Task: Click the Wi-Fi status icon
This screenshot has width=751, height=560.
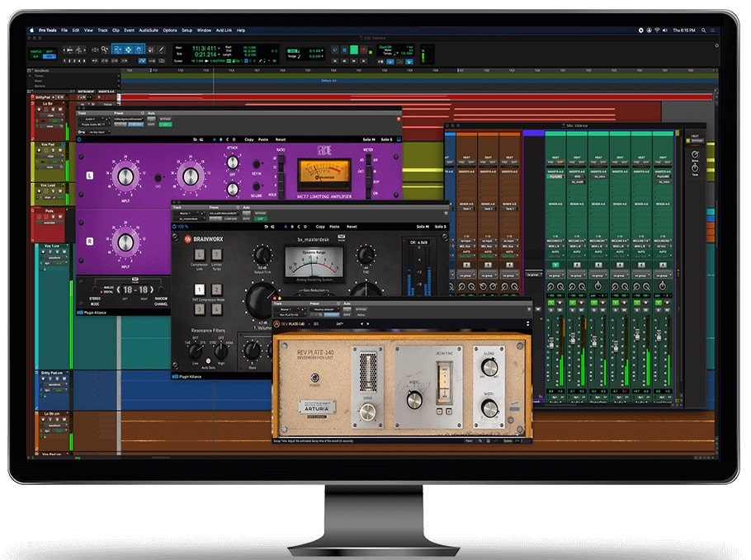Action: click(657, 31)
